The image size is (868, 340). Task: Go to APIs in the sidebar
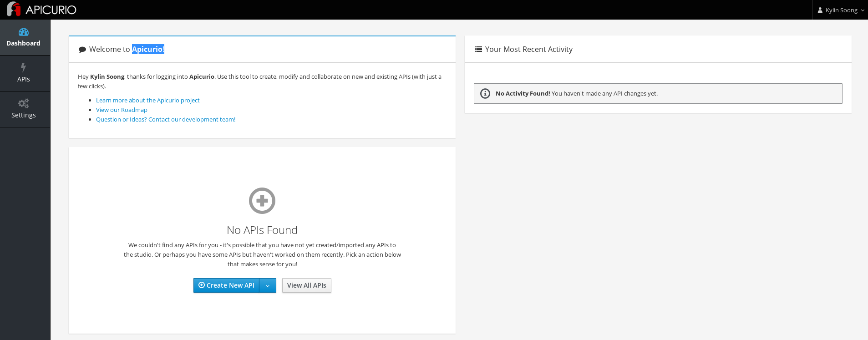click(x=25, y=73)
